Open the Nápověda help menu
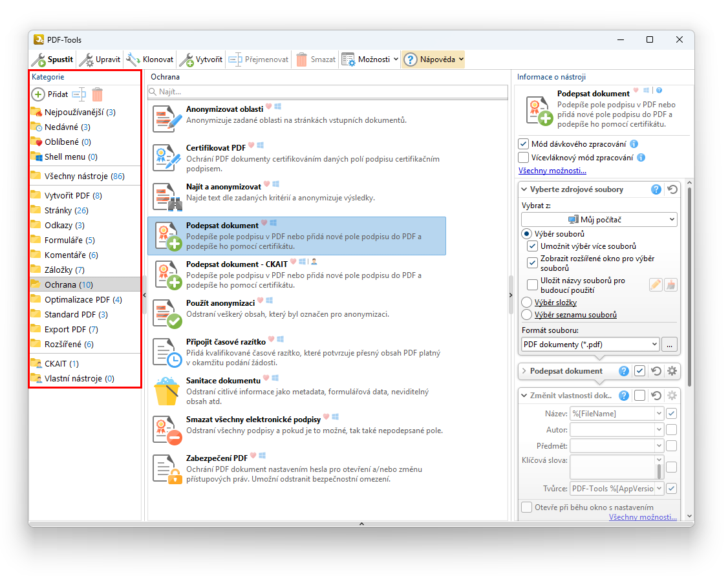 click(x=433, y=59)
